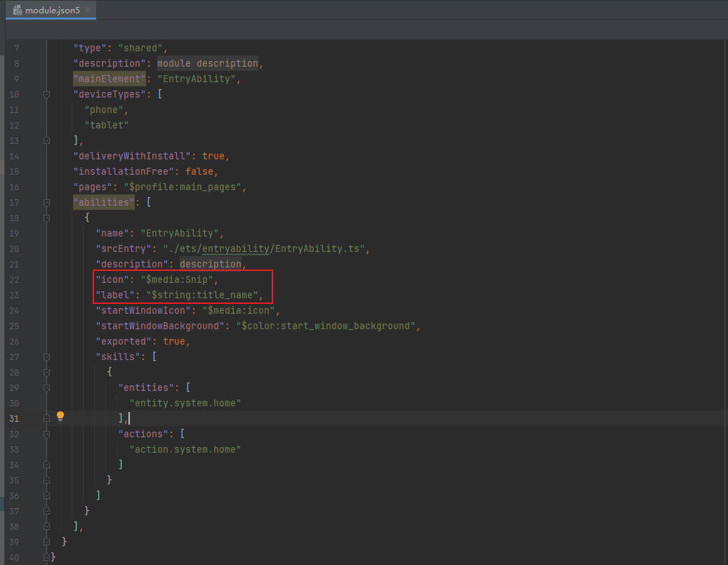The image size is (728, 565).
Task: Collapse the skill object at line 28
Action: (46, 372)
